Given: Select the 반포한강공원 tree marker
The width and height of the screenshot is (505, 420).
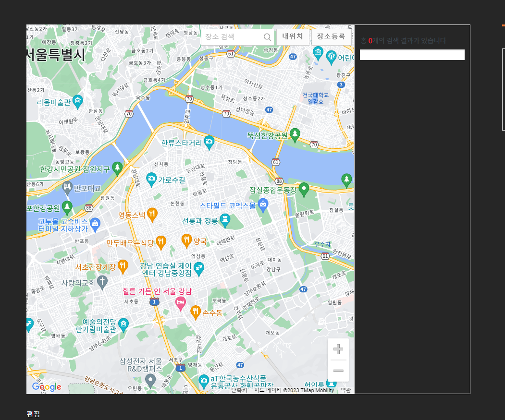Looking at the screenshot, I should tap(67, 207).
